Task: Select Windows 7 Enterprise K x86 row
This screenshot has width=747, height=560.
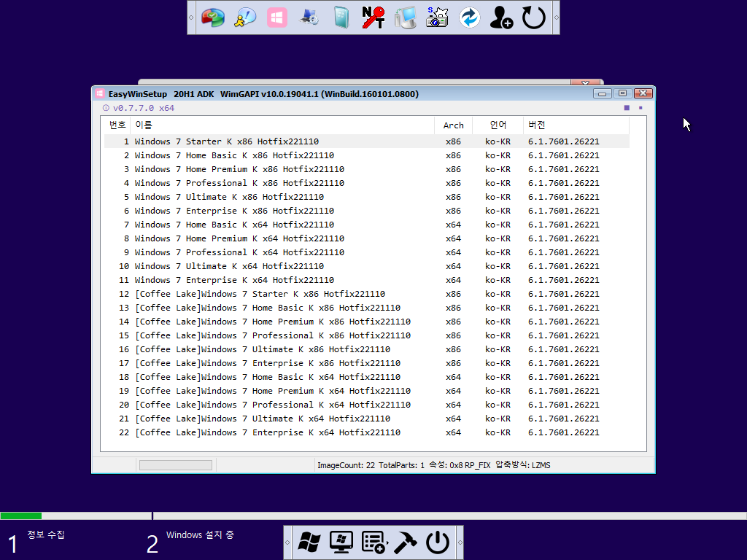Action: point(367,211)
